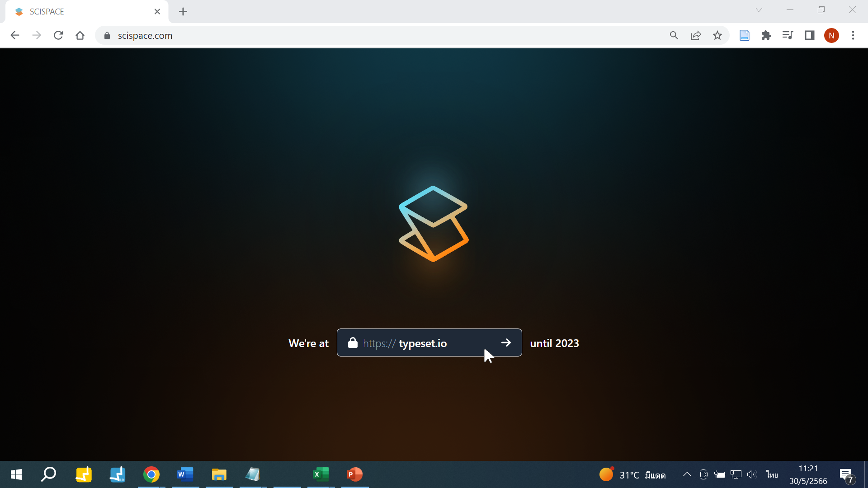The image size is (868, 488).
Task: Open the tab search dropdown chevron
Action: 759,10
